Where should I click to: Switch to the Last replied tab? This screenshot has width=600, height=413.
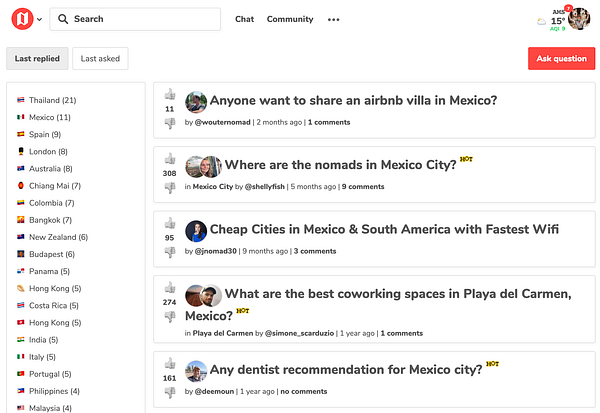coord(37,59)
